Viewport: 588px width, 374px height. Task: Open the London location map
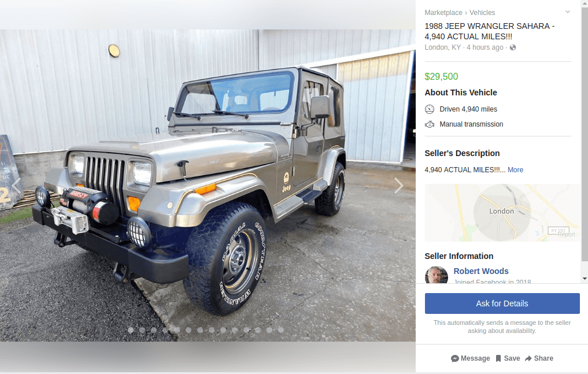tap(502, 213)
